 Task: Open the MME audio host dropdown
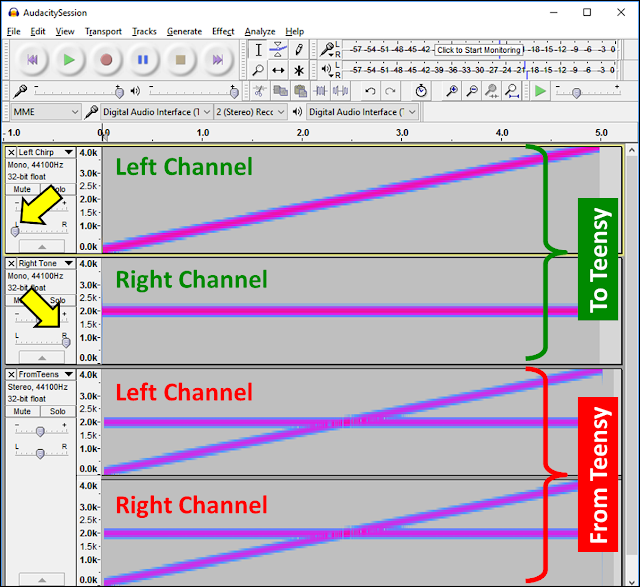coord(45,112)
